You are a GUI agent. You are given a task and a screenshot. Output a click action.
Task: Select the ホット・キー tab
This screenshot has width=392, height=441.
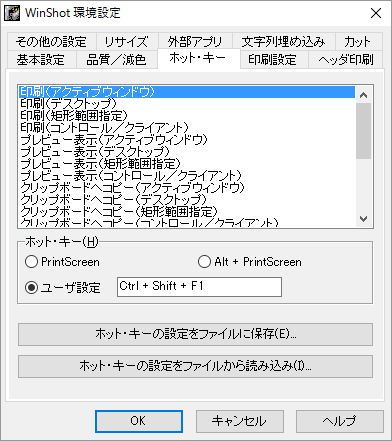coord(198,58)
